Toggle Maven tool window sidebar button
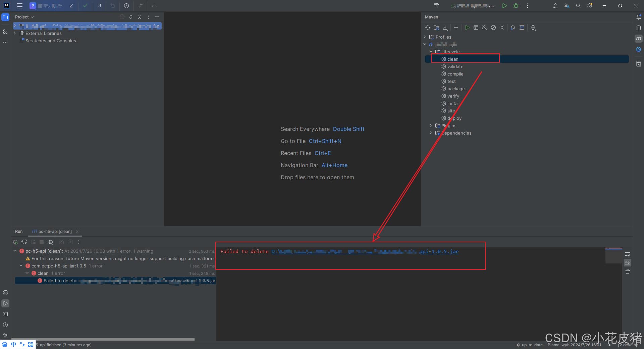This screenshot has height=349, width=644. 639,39
